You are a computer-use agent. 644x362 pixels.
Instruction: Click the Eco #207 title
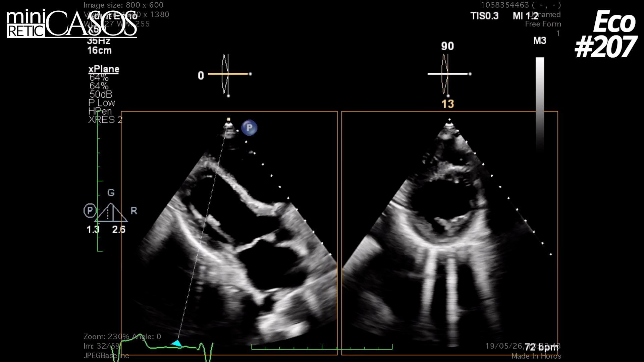[606, 34]
